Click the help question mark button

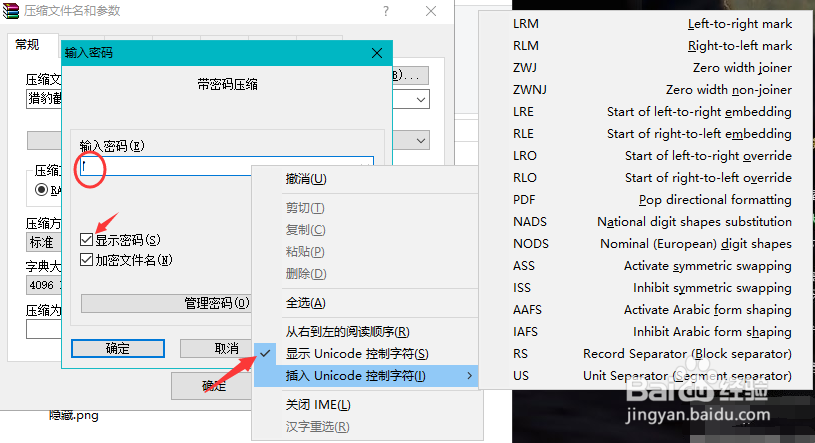pos(386,11)
